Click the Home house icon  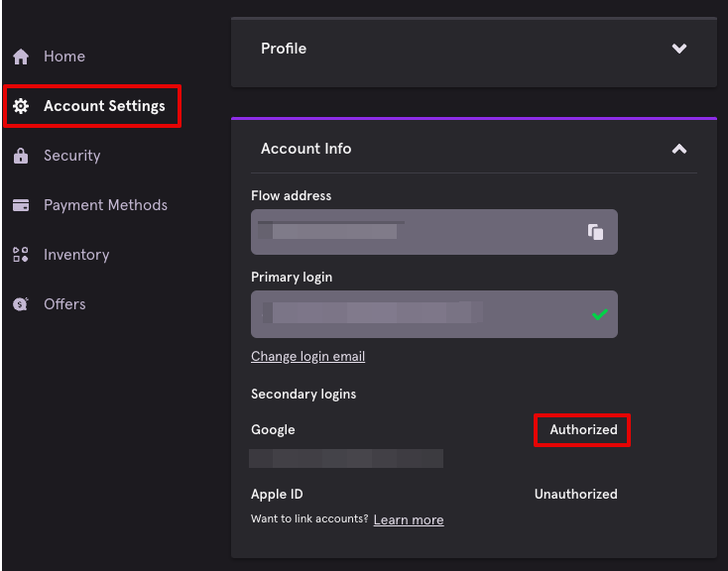click(21, 57)
